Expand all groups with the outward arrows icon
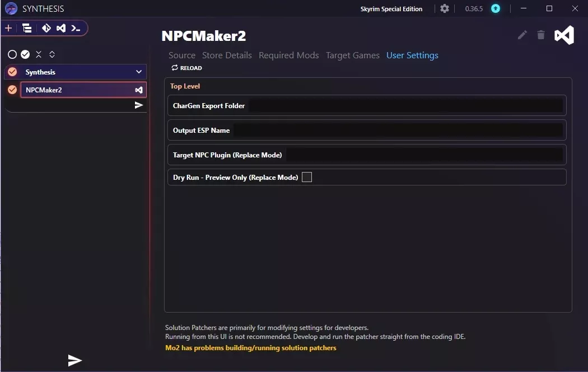588x372 pixels. pos(52,54)
